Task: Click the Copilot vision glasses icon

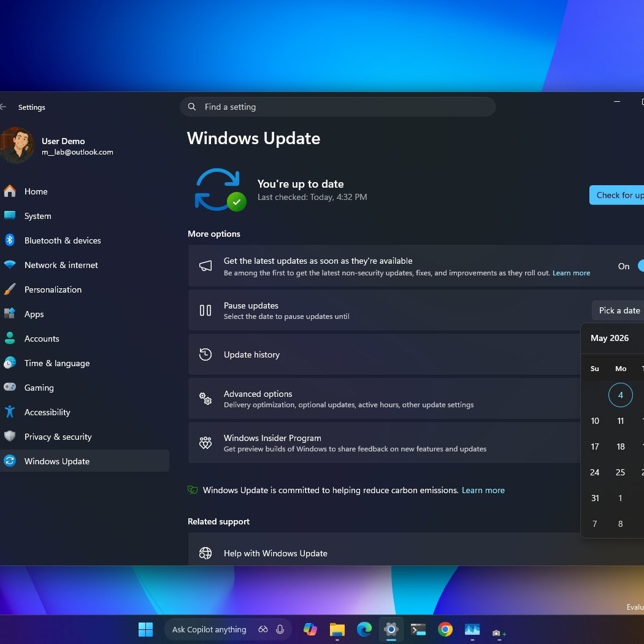Action: (x=263, y=629)
